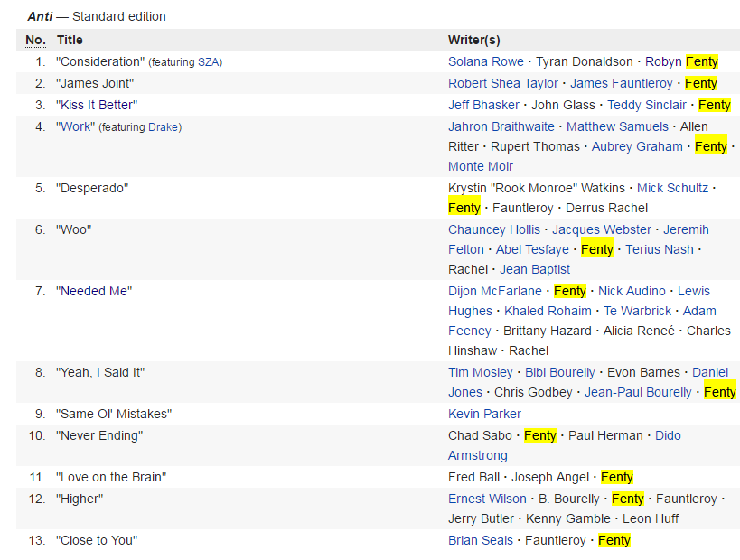Open Matthew Samuels link

(x=617, y=127)
